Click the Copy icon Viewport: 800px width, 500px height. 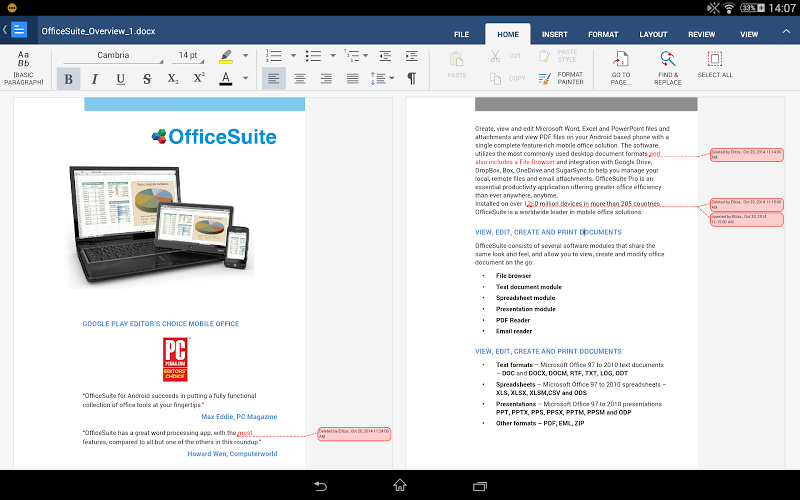(x=495, y=78)
